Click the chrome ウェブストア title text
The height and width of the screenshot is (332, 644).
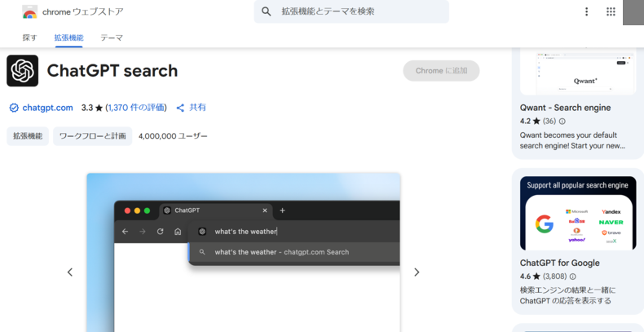82,12
